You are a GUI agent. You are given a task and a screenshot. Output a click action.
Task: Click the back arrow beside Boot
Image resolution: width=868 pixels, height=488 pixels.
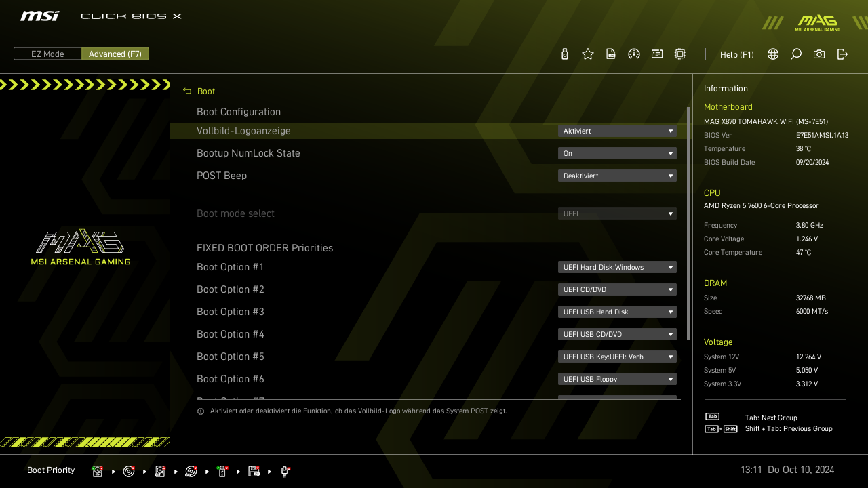pyautogui.click(x=187, y=91)
